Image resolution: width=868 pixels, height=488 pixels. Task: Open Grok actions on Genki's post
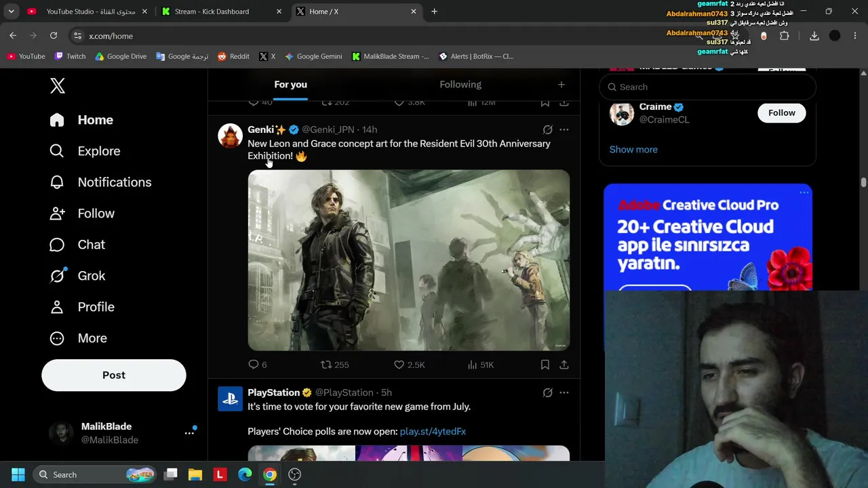point(547,129)
